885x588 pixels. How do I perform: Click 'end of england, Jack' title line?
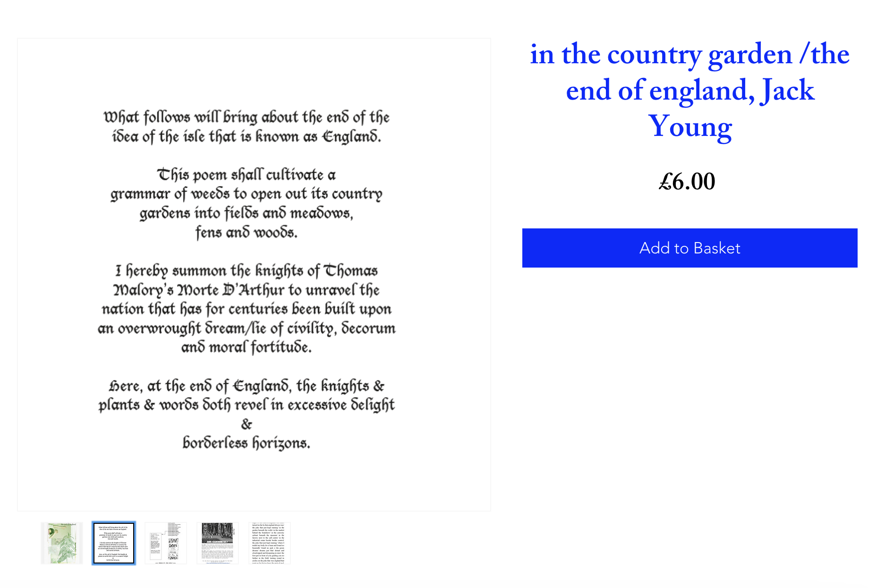pos(690,91)
